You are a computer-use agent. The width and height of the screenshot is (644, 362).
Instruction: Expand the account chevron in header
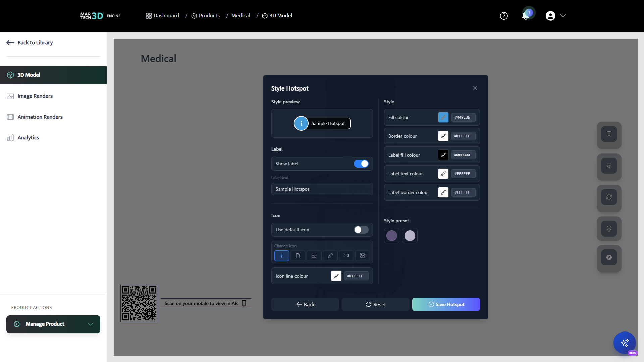point(563,16)
